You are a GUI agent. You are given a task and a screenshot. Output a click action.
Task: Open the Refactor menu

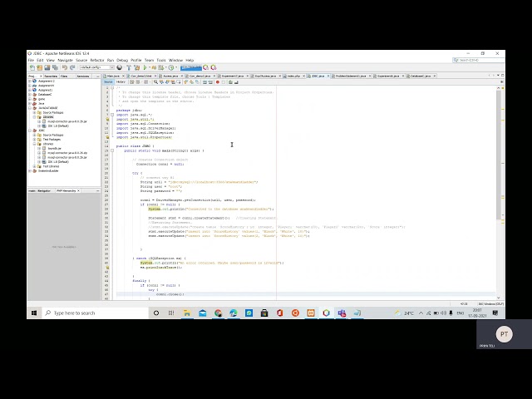[97, 60]
